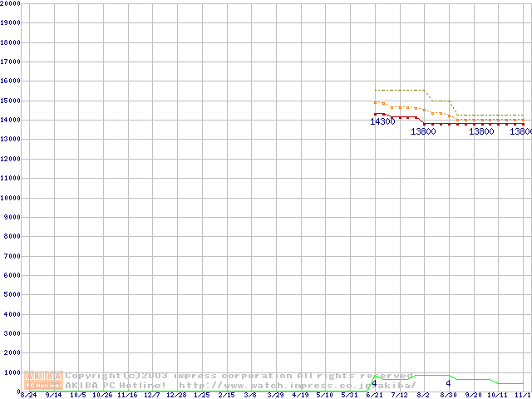532x399 pixels.
Task: Click the AKIBA PC Hotline logo
Action: point(44,380)
